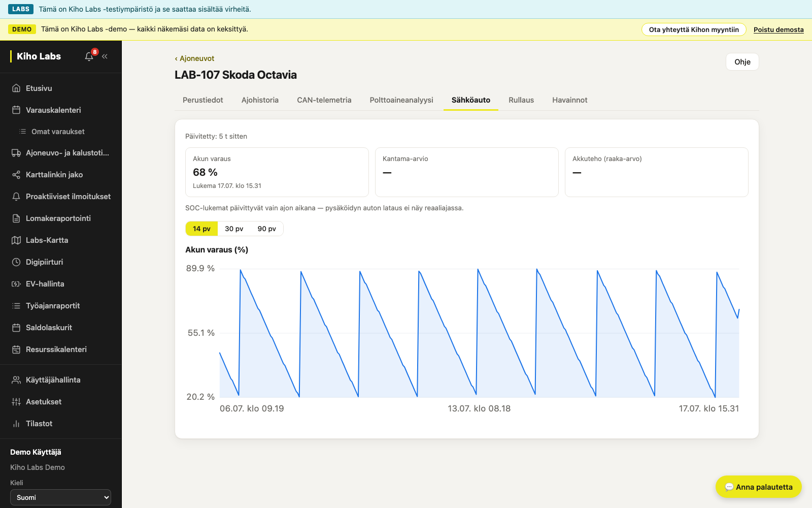
Task: Click the 'Demo Käyttäjä' user name
Action: 36,452
